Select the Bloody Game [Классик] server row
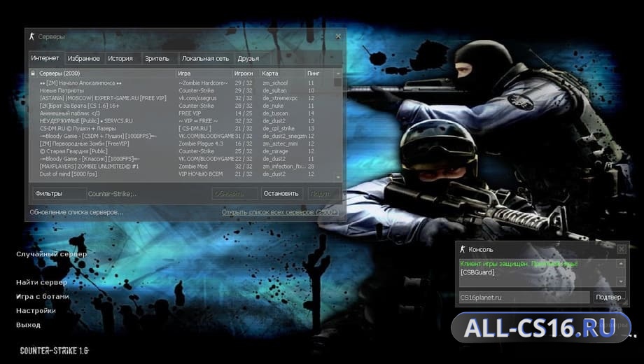 pyautogui.click(x=182, y=159)
